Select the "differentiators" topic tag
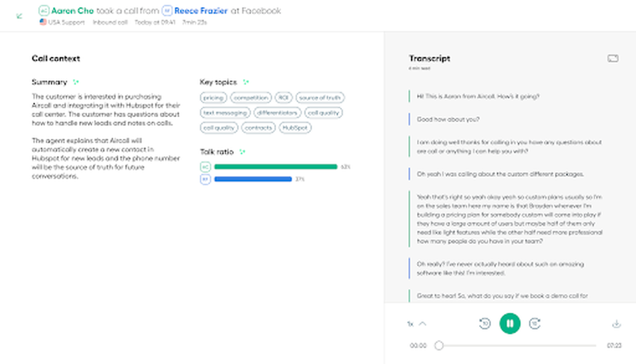 (278, 113)
